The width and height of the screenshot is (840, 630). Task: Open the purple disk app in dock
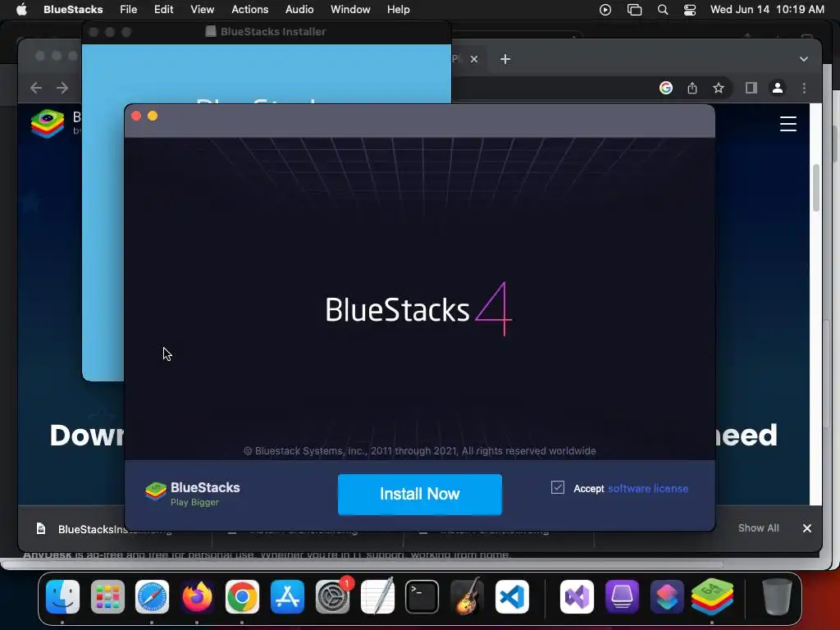pos(622,597)
